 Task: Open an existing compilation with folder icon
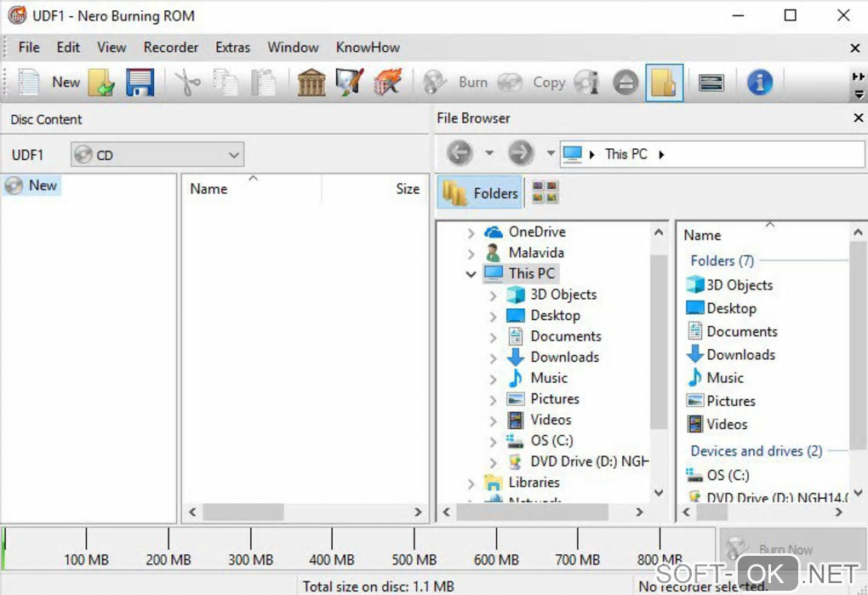pyautogui.click(x=100, y=83)
